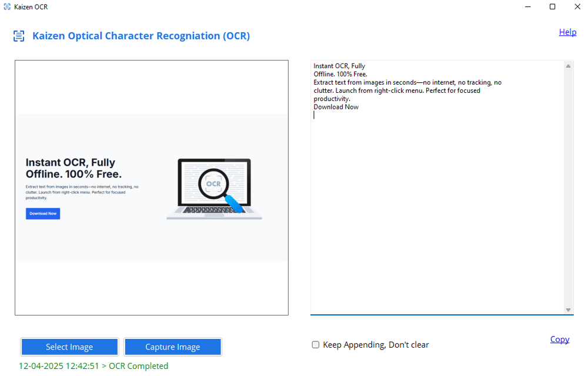This screenshot has height=376, width=588.
Task: Click the Kaizen Optical Character Recogniation heading text
Action: click(x=141, y=36)
